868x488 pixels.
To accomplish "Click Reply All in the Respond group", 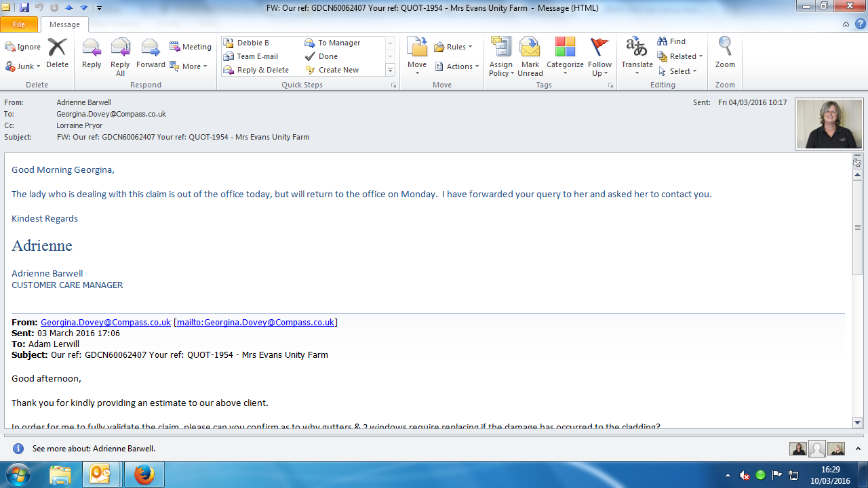I will pyautogui.click(x=120, y=57).
